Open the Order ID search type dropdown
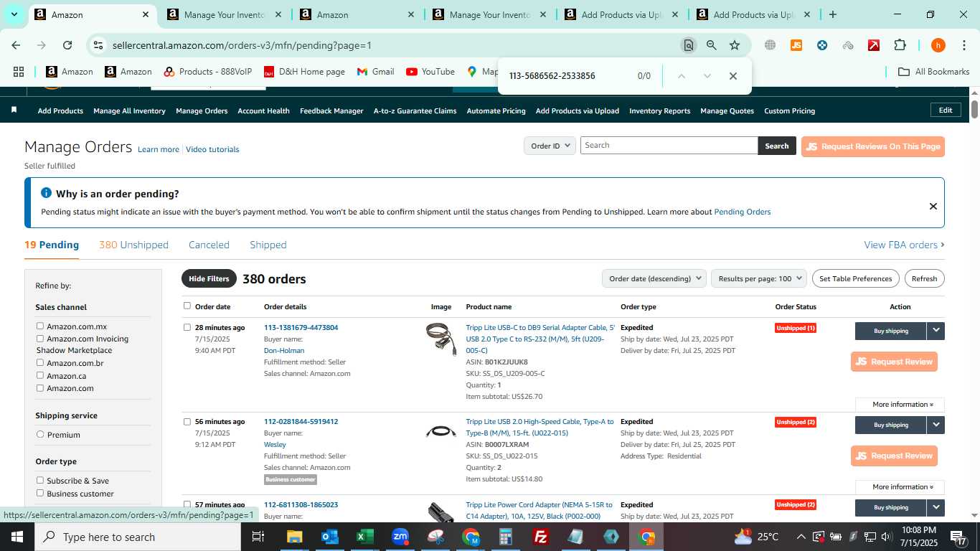The width and height of the screenshot is (980, 551). coord(550,146)
